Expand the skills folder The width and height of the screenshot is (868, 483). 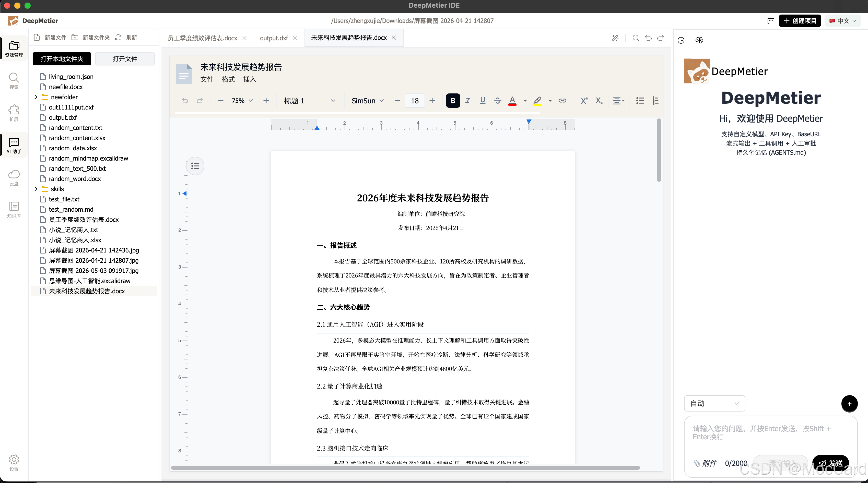(36, 189)
